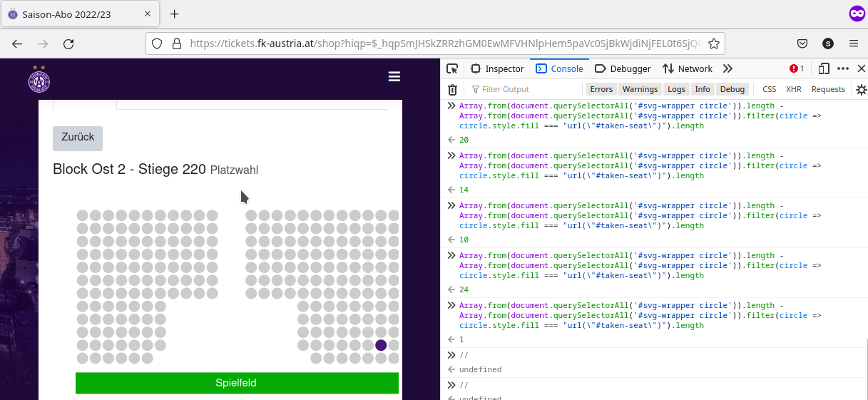The image size is (868, 400).
Task: Open Firefox application menu
Action: pyautogui.click(x=854, y=43)
